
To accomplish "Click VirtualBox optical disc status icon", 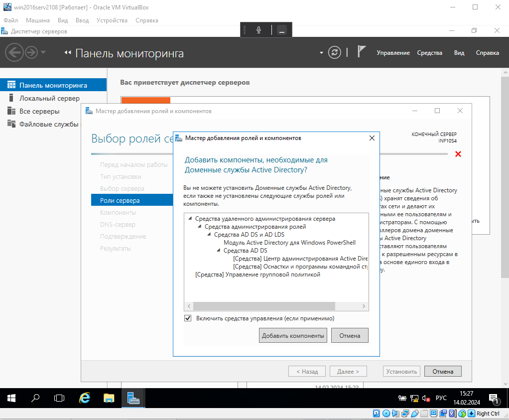I will (x=386, y=414).
